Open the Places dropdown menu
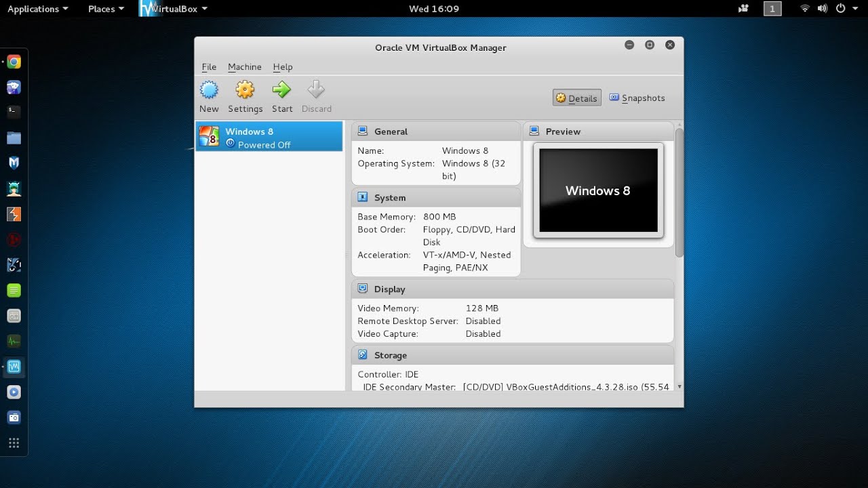This screenshot has width=868, height=488. coord(106,9)
